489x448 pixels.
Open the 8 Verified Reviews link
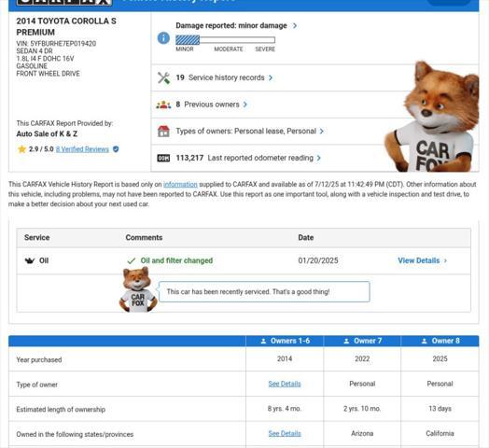coord(82,149)
